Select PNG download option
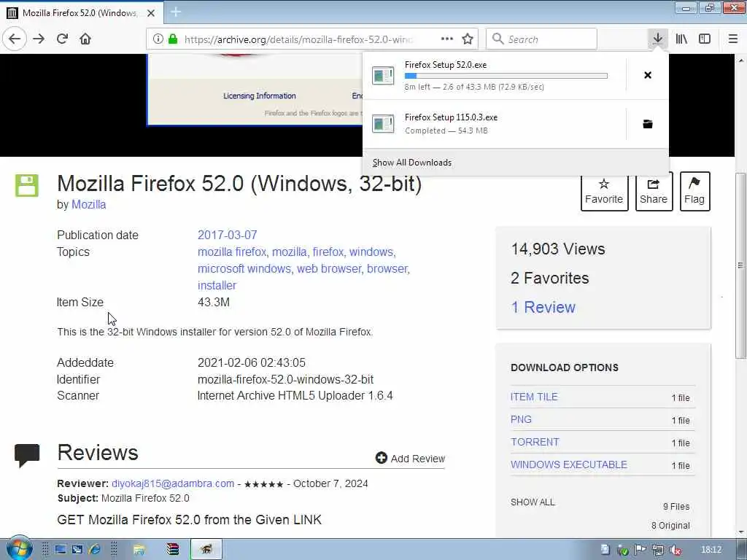The image size is (747, 560). click(521, 419)
